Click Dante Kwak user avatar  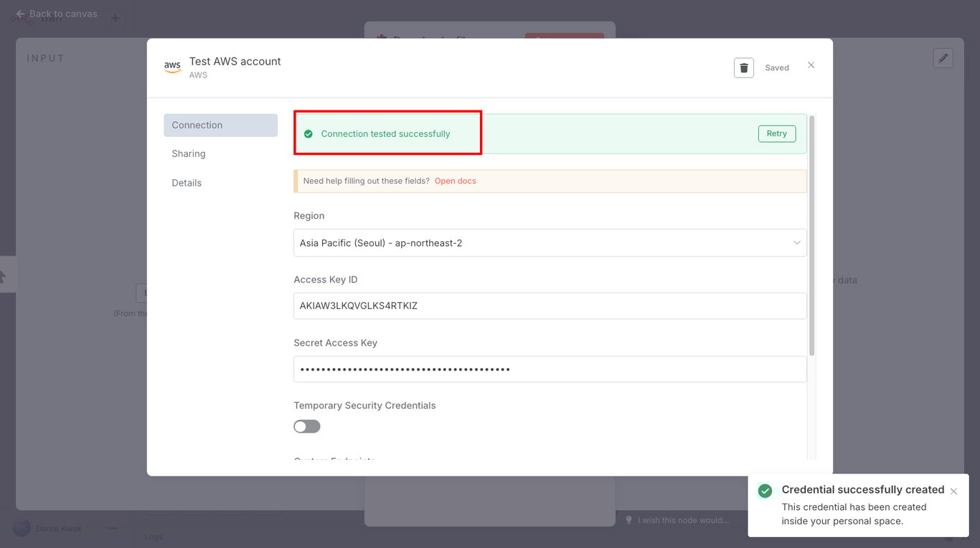22,529
